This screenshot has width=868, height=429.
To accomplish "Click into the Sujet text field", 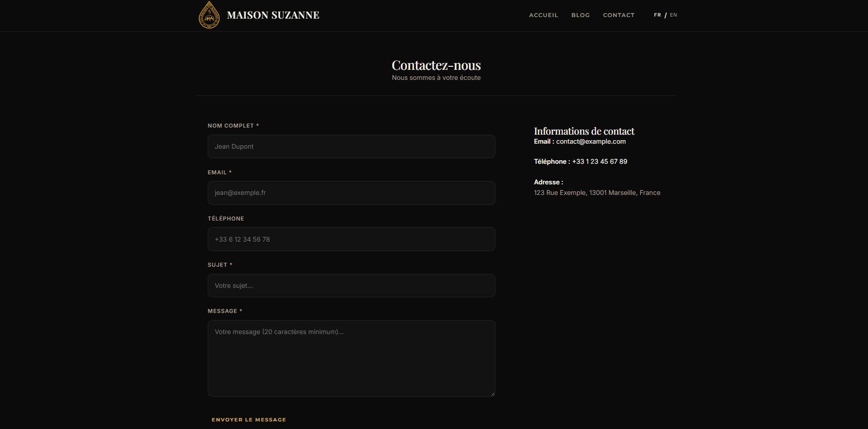I will [x=351, y=285].
